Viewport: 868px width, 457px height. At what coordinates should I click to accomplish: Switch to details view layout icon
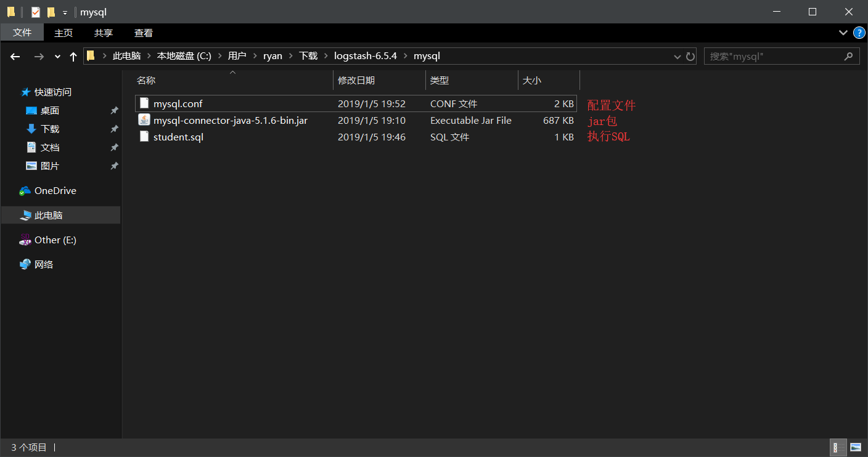pyautogui.click(x=838, y=448)
